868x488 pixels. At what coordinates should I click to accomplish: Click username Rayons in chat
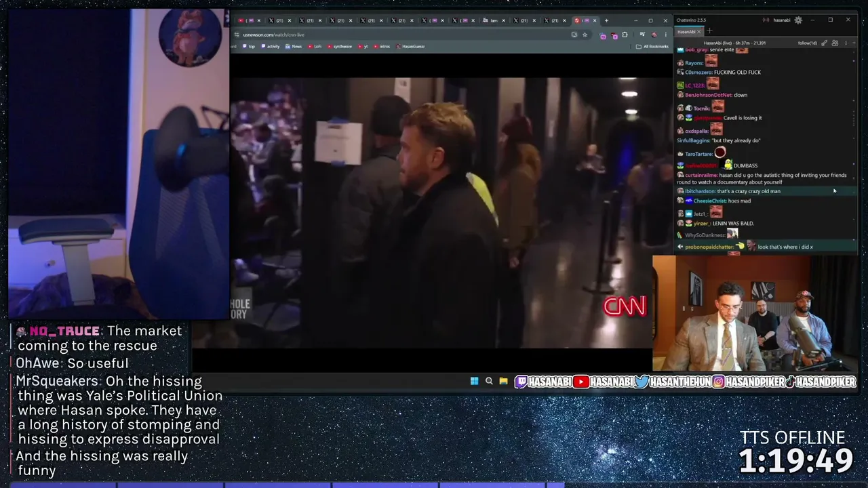(694, 63)
